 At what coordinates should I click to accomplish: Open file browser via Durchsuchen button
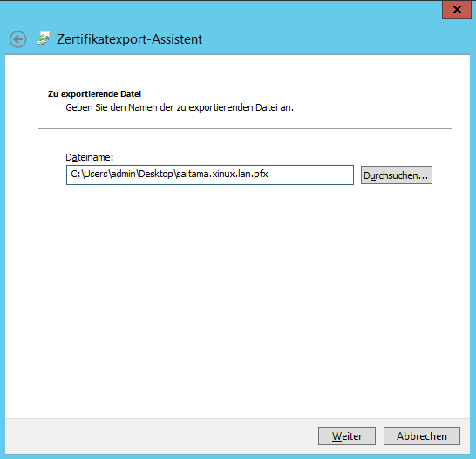(x=396, y=175)
